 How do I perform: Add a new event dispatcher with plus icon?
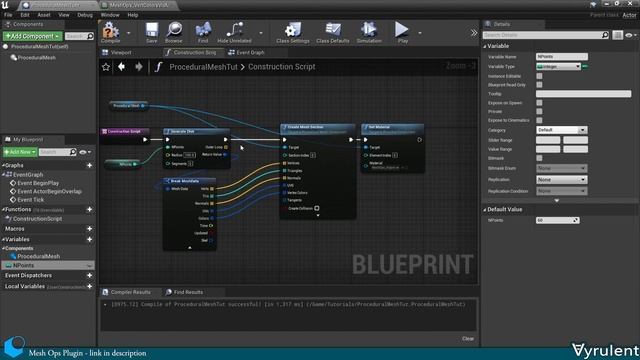(x=89, y=276)
